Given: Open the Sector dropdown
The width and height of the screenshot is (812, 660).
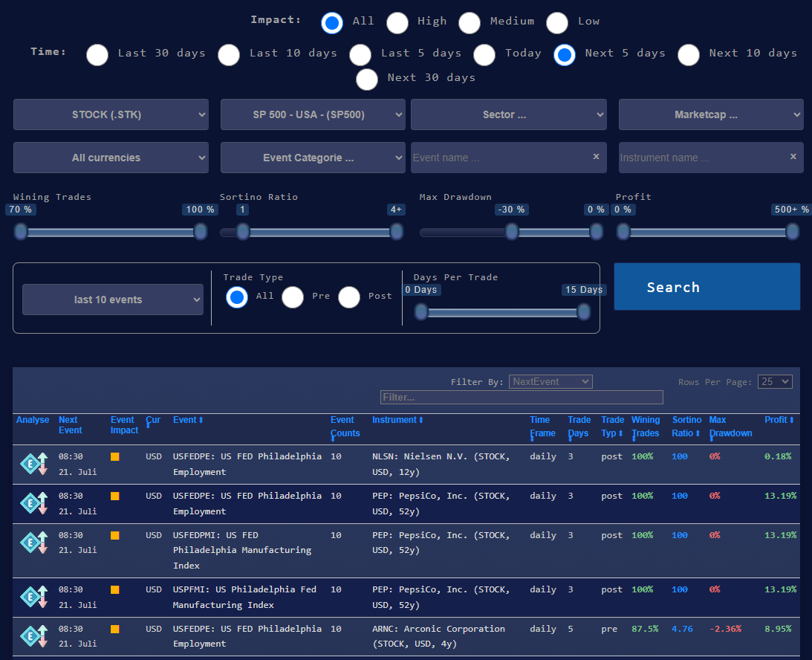Looking at the screenshot, I should click(508, 114).
